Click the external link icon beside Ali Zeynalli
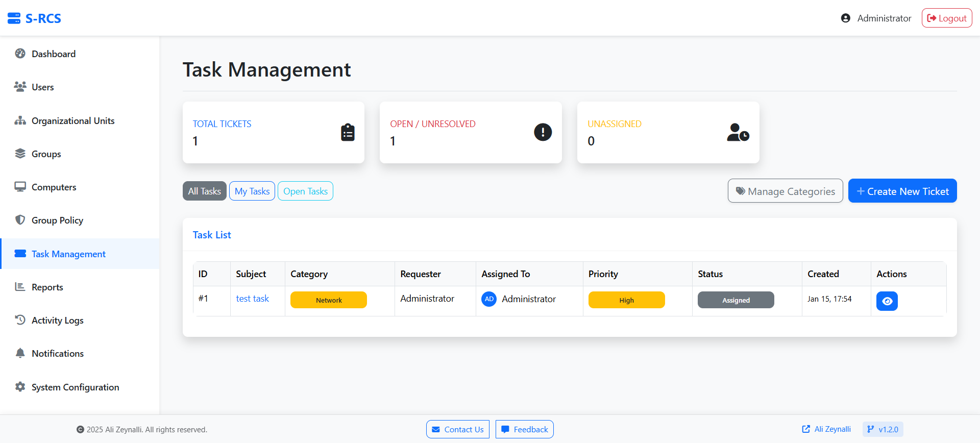 click(806, 429)
